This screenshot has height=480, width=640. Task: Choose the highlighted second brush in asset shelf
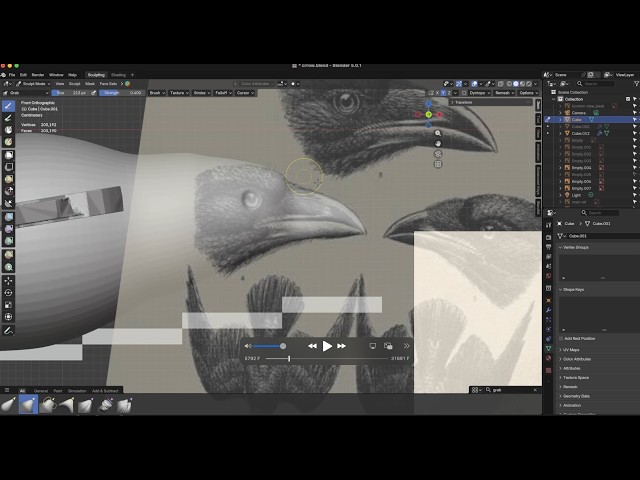pyautogui.click(x=28, y=405)
